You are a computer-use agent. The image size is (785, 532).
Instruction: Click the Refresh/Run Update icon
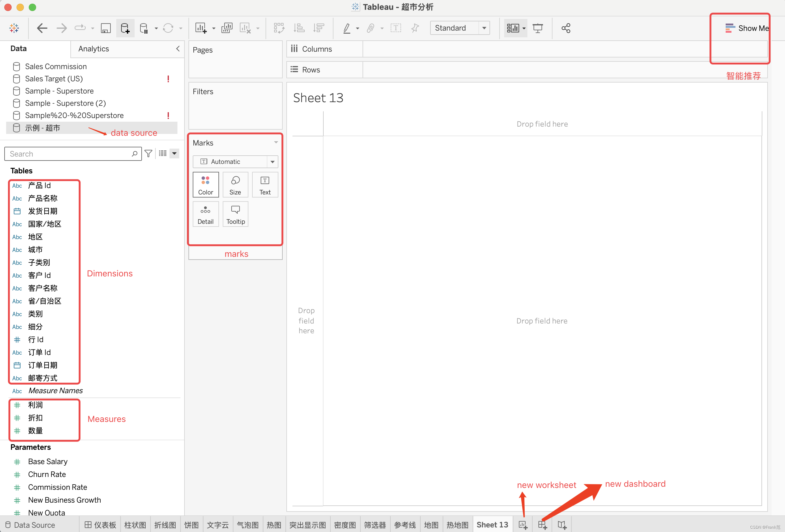[168, 28]
